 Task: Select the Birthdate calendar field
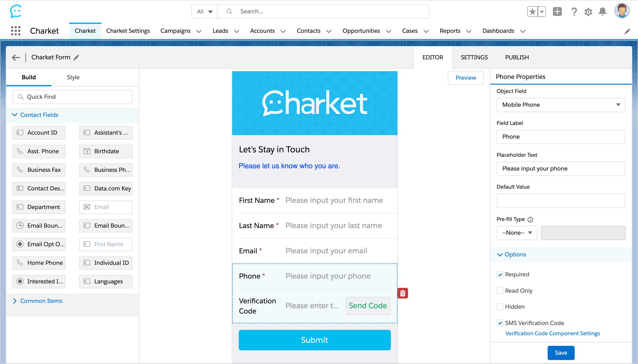point(106,151)
